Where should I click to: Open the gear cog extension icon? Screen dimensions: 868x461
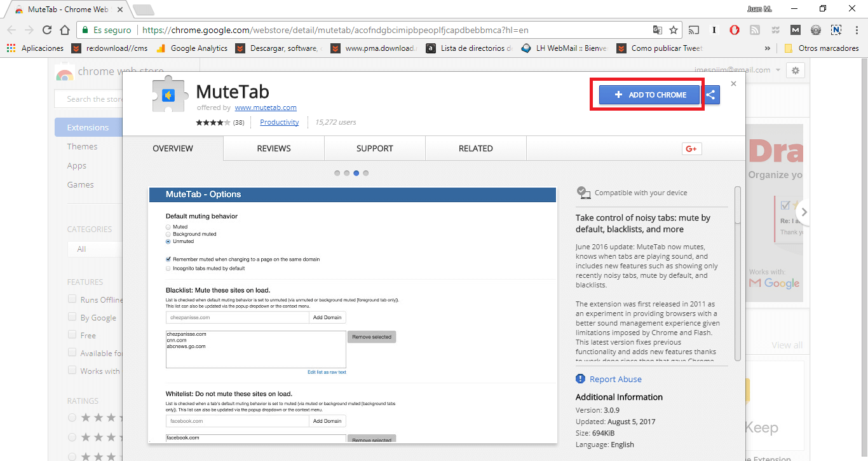[x=815, y=30]
